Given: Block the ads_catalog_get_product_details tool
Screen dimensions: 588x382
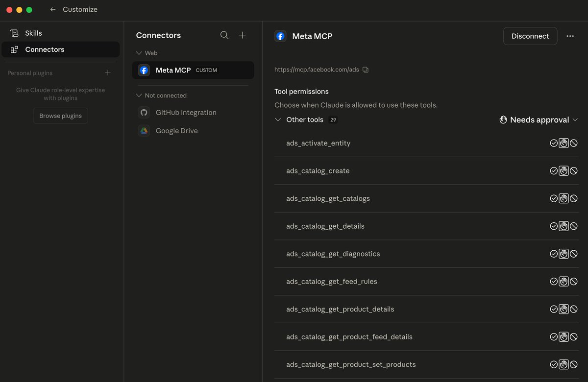Looking at the screenshot, I should point(574,309).
